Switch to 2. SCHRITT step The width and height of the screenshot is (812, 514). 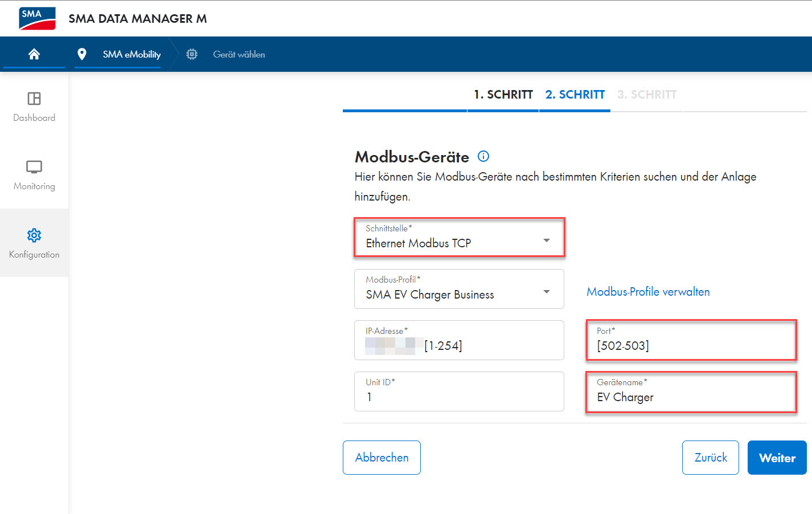click(x=575, y=95)
